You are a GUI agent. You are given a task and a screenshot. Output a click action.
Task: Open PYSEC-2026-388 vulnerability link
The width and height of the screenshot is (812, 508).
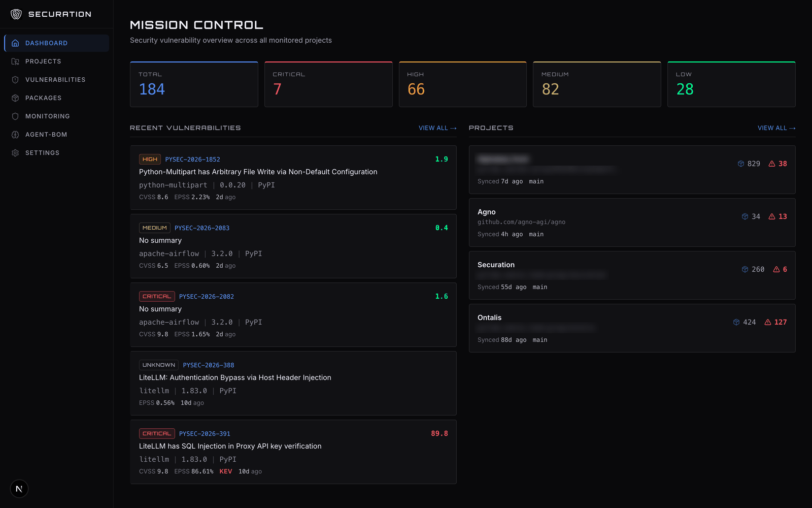coord(209,365)
